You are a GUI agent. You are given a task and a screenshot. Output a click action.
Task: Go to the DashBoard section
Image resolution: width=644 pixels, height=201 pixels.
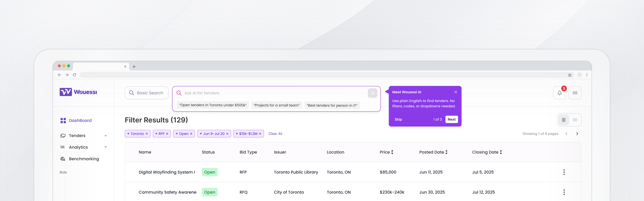(80, 121)
